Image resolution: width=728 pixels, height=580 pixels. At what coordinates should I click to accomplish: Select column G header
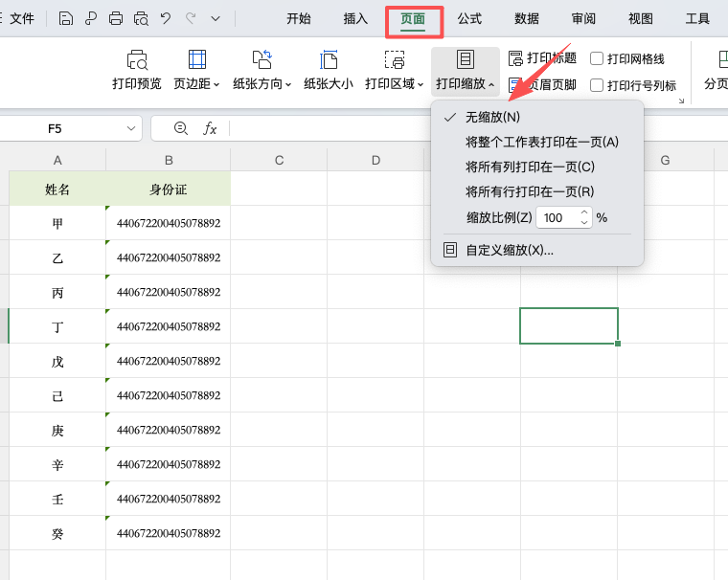[666, 160]
